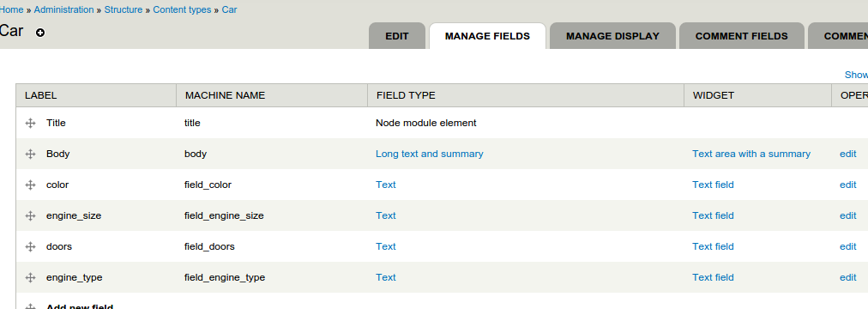Screen dimensions: 868x309
Task: Open the Structure breadcrumb link
Action: [x=124, y=9]
